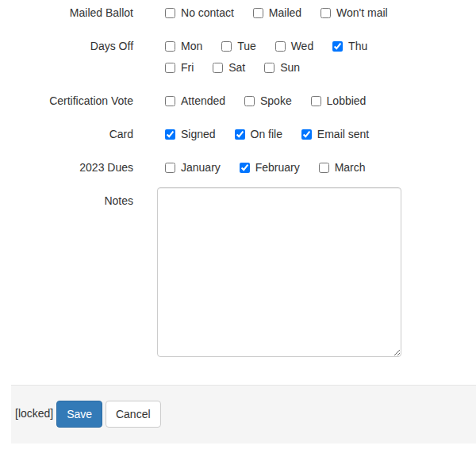Click the Notes field label

point(119,201)
